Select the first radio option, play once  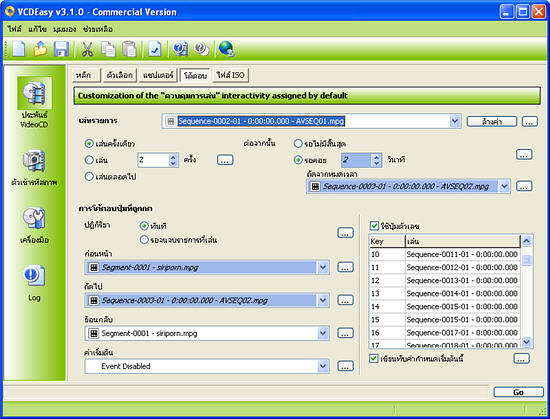89,143
